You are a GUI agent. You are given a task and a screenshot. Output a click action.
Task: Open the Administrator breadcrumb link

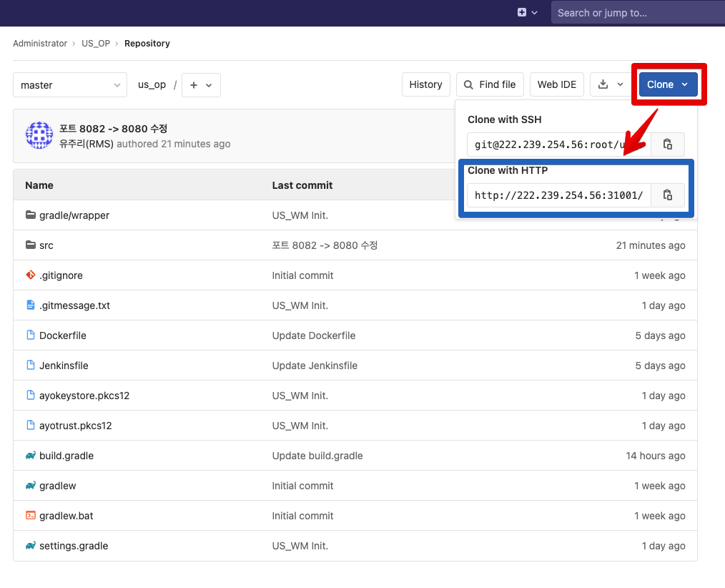[x=40, y=43]
